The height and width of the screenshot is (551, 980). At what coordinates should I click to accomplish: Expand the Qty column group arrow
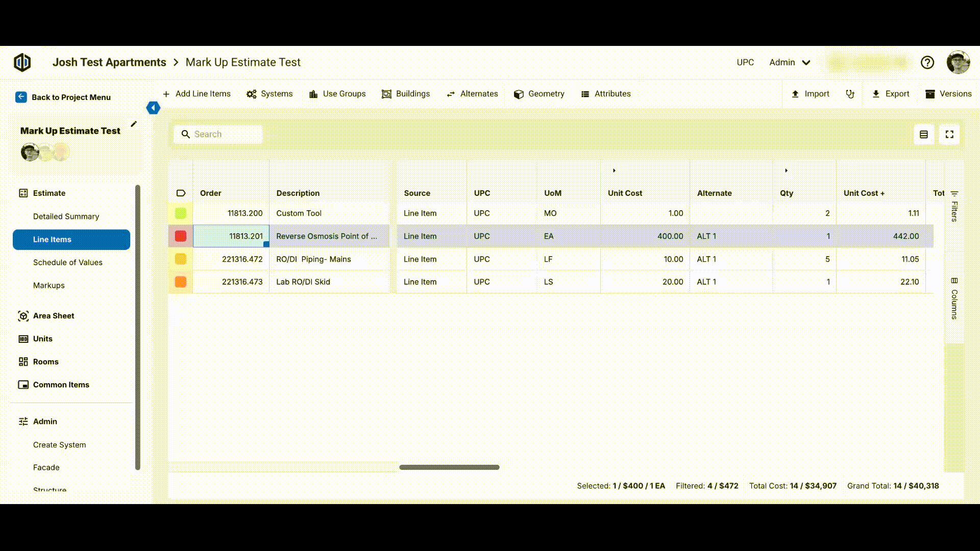(786, 170)
